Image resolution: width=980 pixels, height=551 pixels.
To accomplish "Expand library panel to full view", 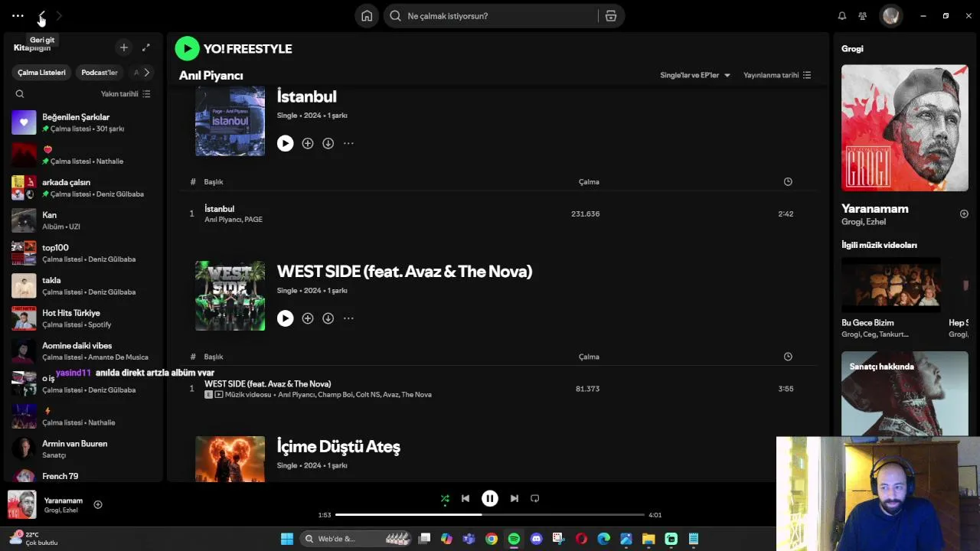I will tap(146, 47).
